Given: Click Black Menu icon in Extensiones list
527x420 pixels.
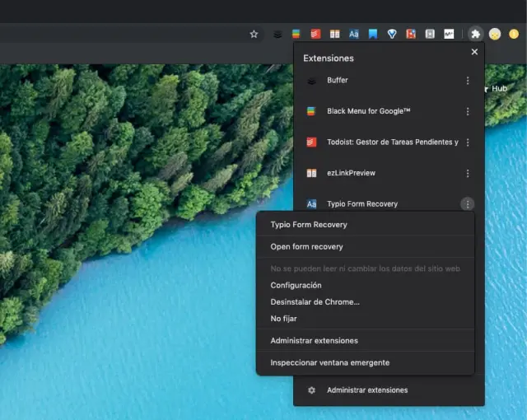Looking at the screenshot, I should [311, 111].
